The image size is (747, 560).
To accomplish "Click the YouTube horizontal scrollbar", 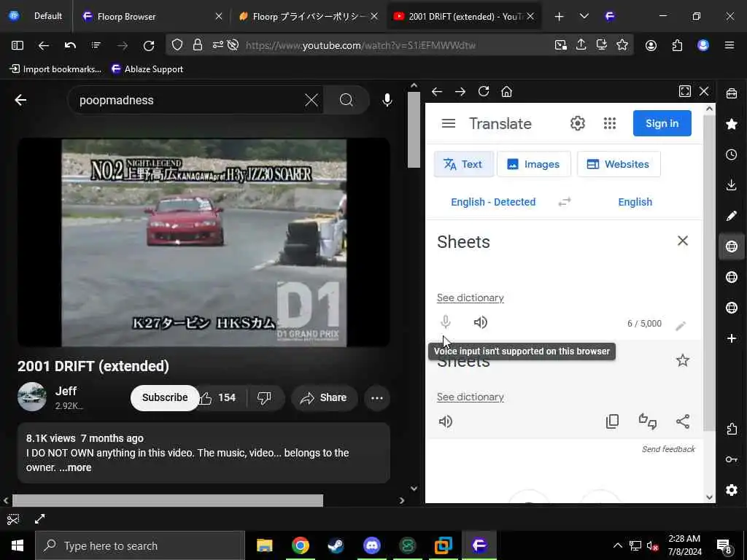I will click(167, 500).
